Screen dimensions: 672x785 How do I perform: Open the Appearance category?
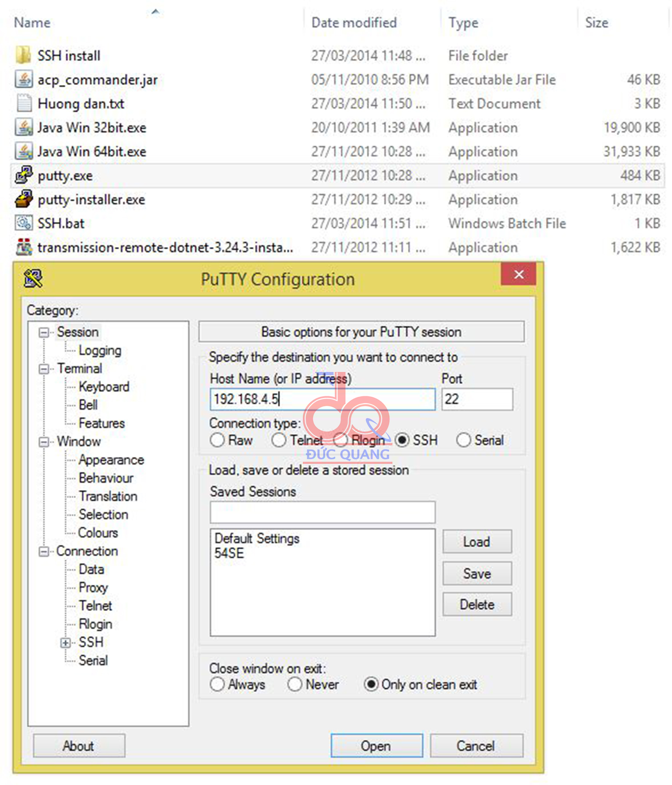tap(111, 460)
